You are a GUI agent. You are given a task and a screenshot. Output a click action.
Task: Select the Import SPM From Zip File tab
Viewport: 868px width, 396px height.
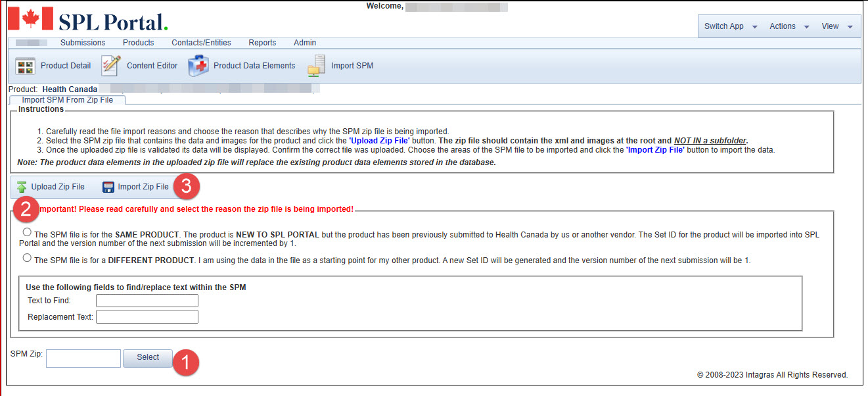(67, 100)
